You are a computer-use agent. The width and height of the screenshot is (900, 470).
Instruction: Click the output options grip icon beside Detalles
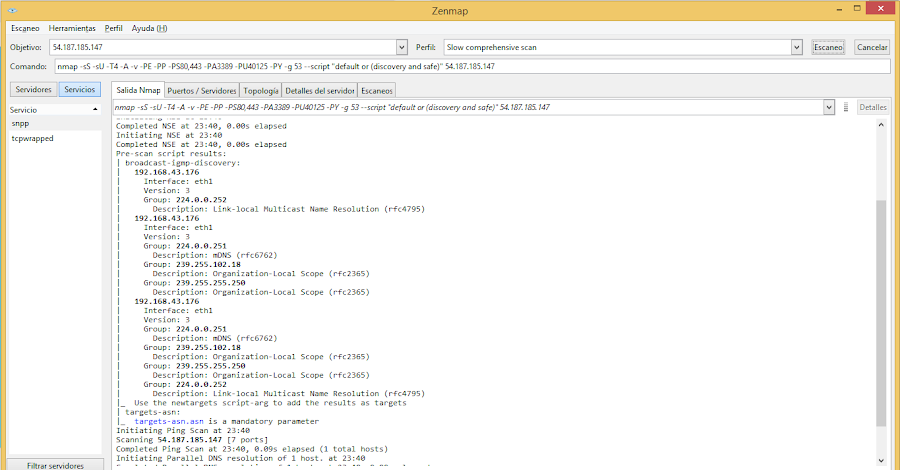pos(845,107)
